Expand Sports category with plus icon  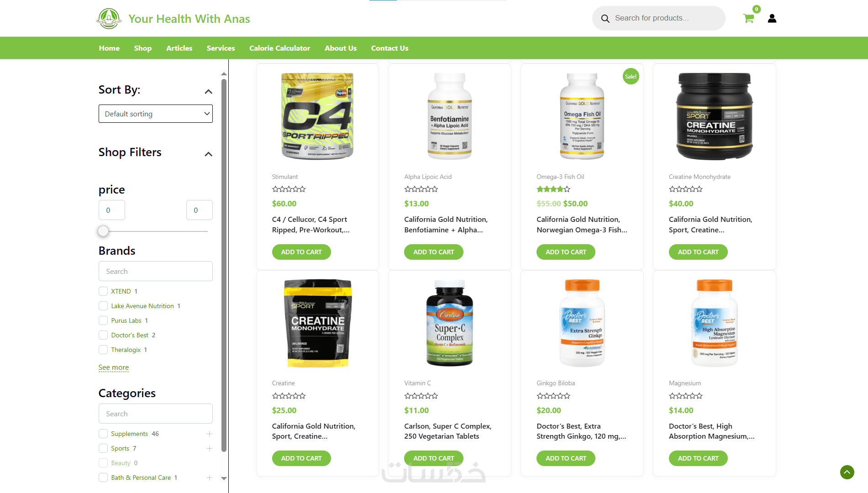coord(210,448)
